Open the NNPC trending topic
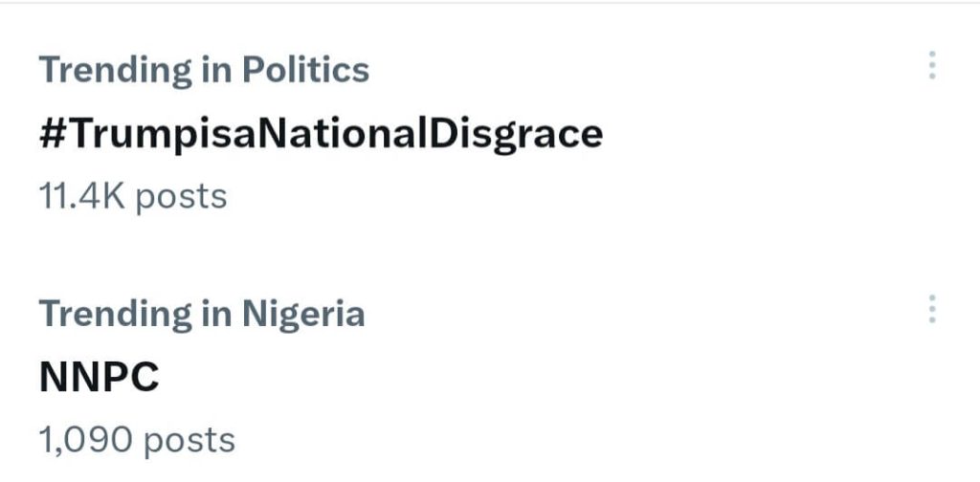Screen dimensions: 980x482 point(99,377)
